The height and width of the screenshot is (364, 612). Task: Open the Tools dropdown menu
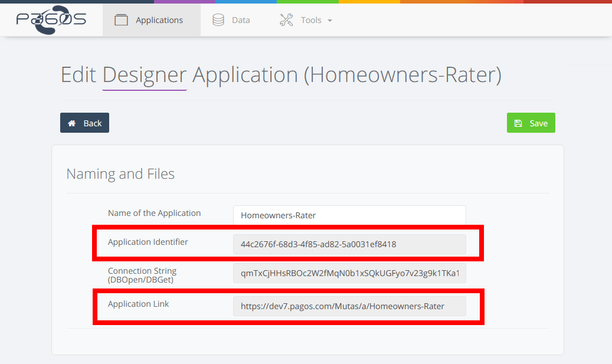[311, 19]
